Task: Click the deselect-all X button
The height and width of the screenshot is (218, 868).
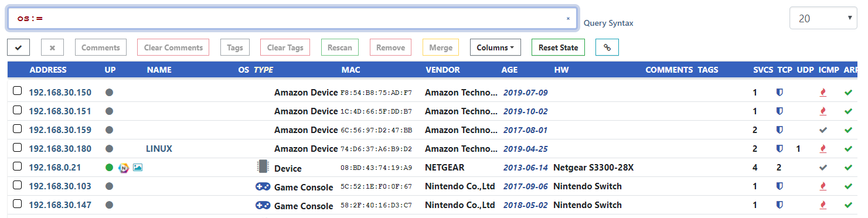Action: point(52,47)
